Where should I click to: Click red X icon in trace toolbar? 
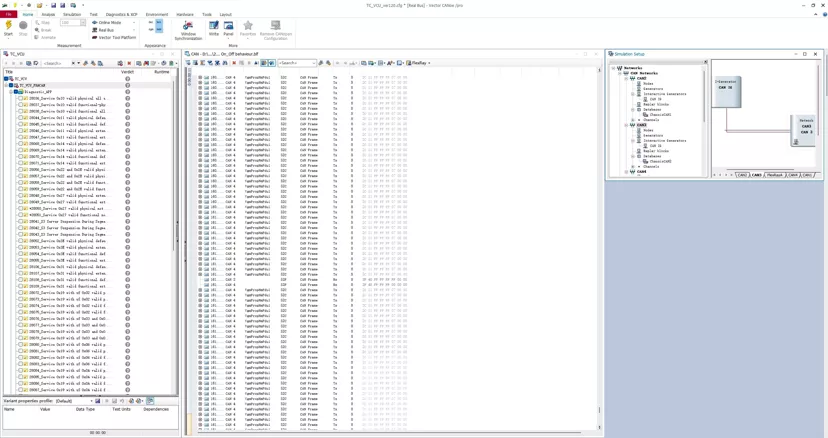(234, 63)
